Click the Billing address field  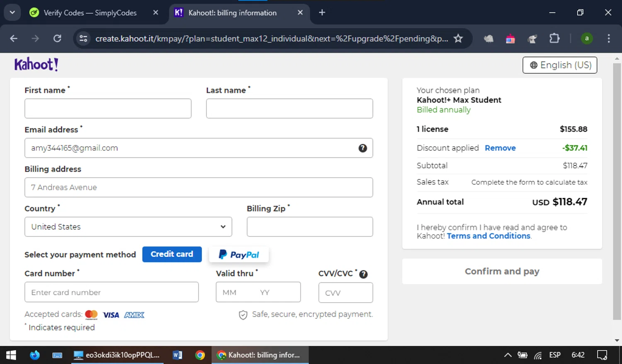(199, 187)
